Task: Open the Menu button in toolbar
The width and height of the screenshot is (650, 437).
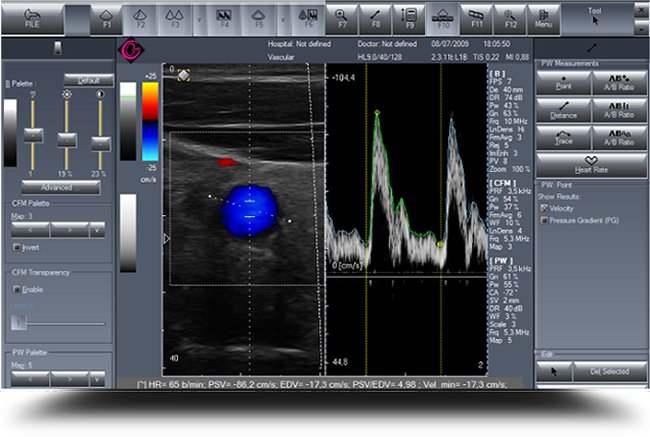Action: (x=545, y=16)
